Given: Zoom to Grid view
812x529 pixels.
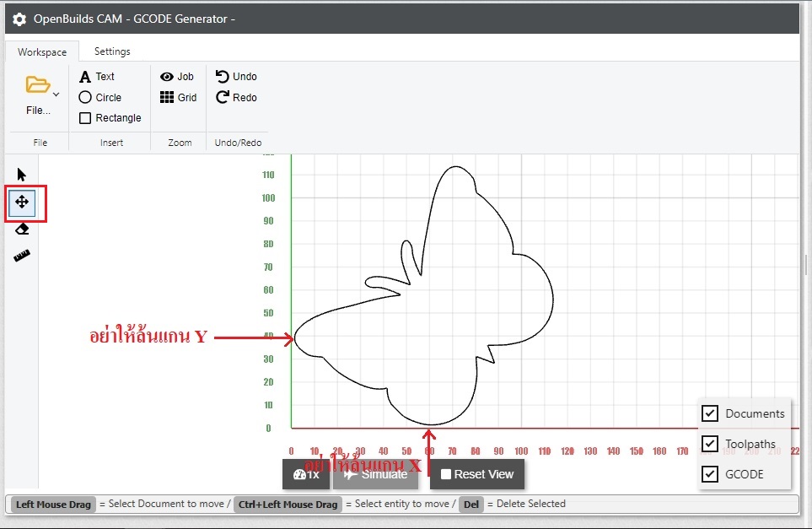Looking at the screenshot, I should tap(178, 97).
